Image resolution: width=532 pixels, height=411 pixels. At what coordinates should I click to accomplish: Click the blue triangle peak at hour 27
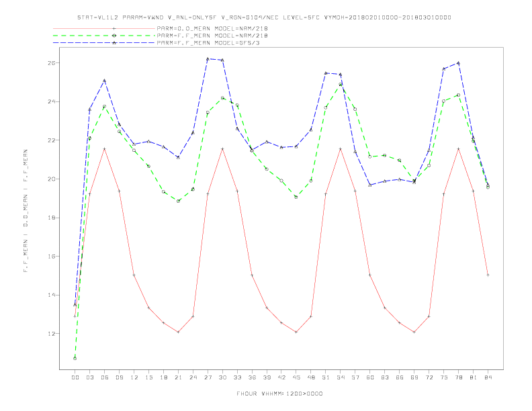[x=208, y=58]
